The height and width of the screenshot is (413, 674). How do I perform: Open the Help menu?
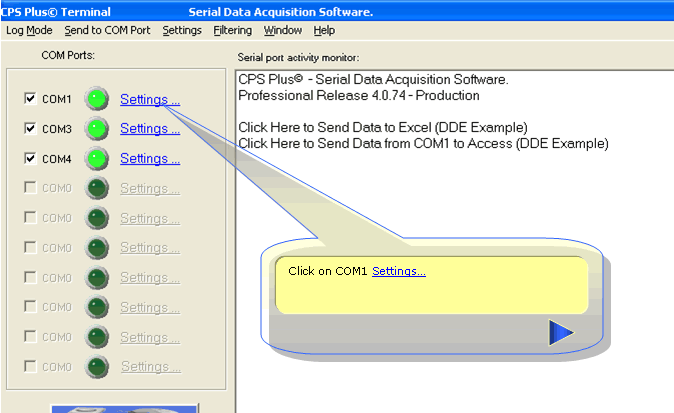coord(324,31)
